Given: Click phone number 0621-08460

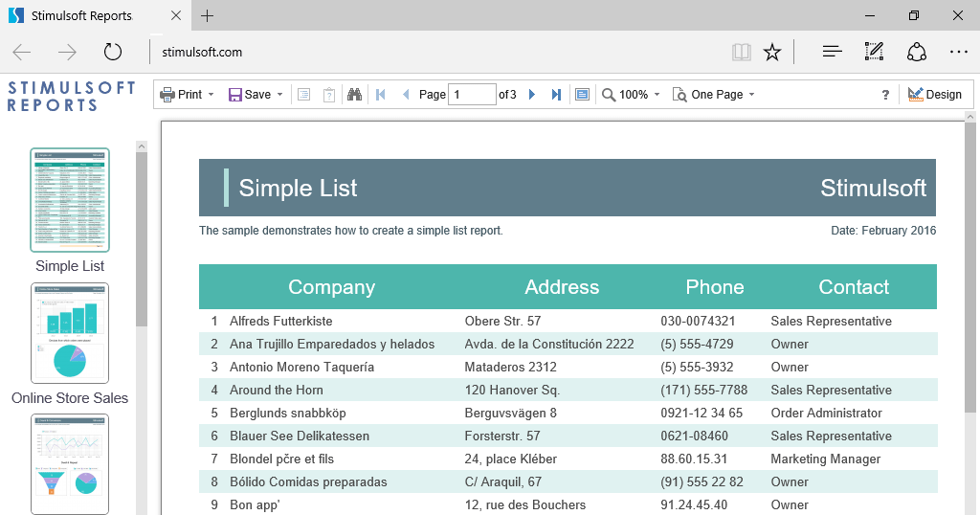Looking at the screenshot, I should click(x=695, y=437).
